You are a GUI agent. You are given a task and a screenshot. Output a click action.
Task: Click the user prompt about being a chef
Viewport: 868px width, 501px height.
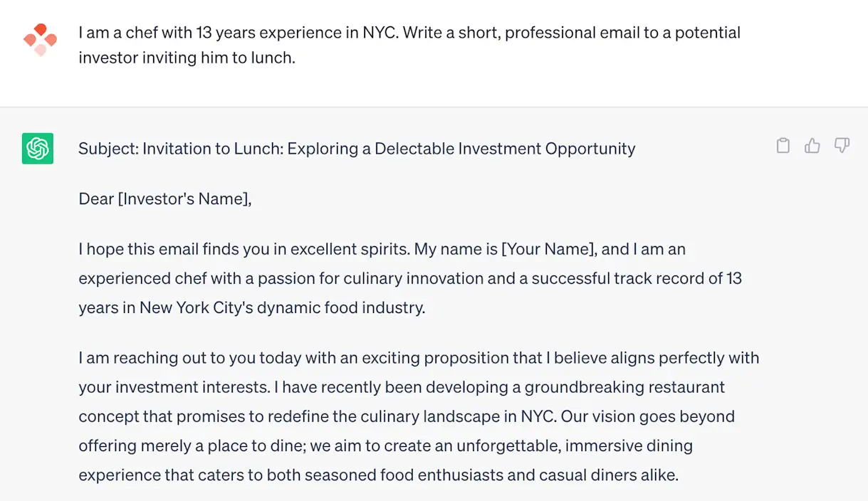coord(409,45)
